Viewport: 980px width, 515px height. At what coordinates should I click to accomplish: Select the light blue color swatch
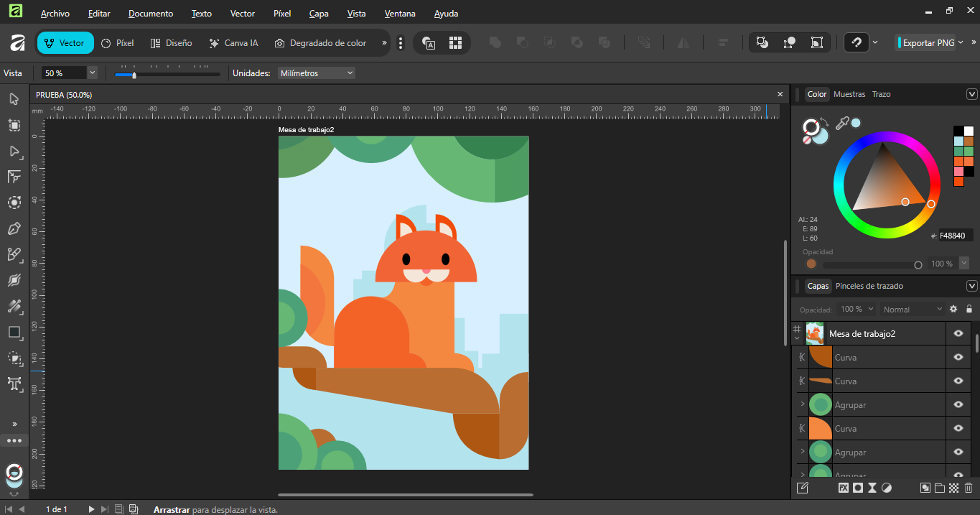pyautogui.click(x=958, y=141)
